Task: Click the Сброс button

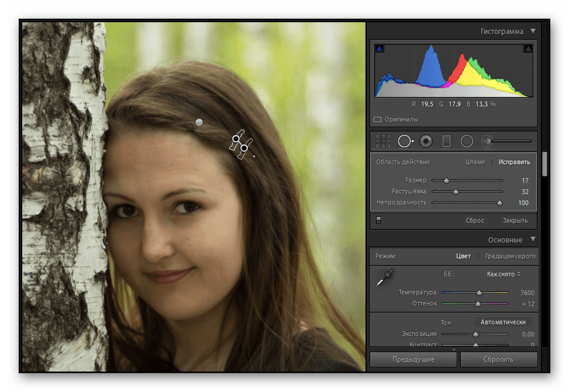Action: 475,220
